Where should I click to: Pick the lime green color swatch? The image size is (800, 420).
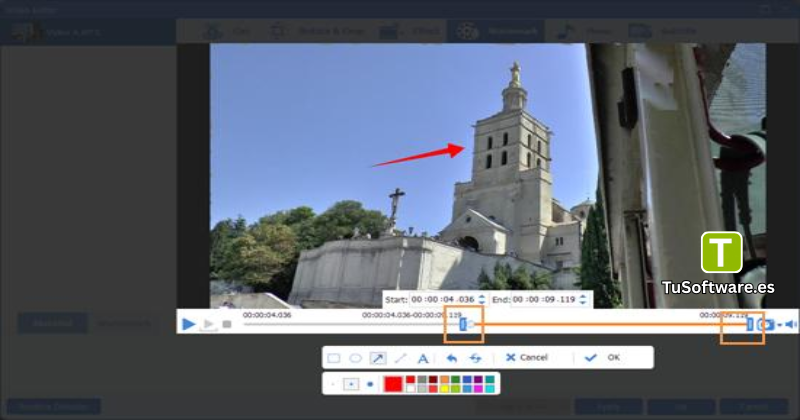coord(456,388)
